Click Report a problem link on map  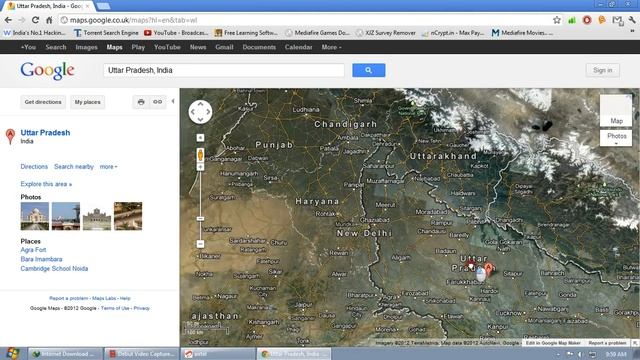[x=607, y=343]
